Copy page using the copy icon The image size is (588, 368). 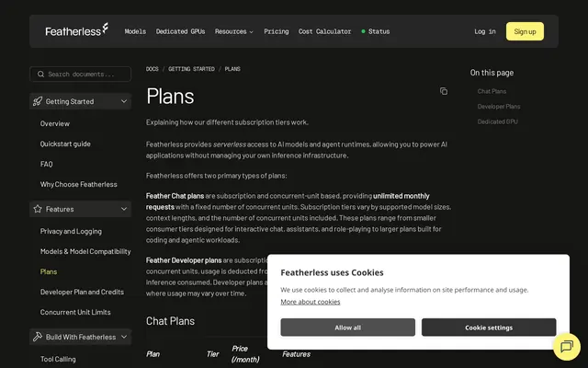[x=444, y=91]
